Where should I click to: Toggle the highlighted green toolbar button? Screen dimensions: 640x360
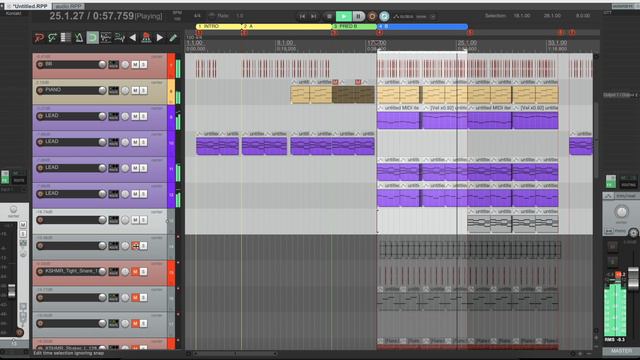93,38
